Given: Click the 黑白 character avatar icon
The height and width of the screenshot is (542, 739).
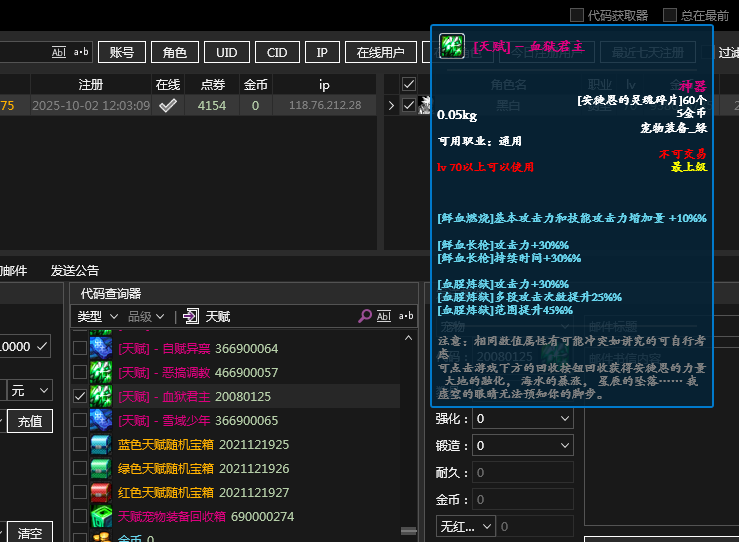Looking at the screenshot, I should pos(424,105).
